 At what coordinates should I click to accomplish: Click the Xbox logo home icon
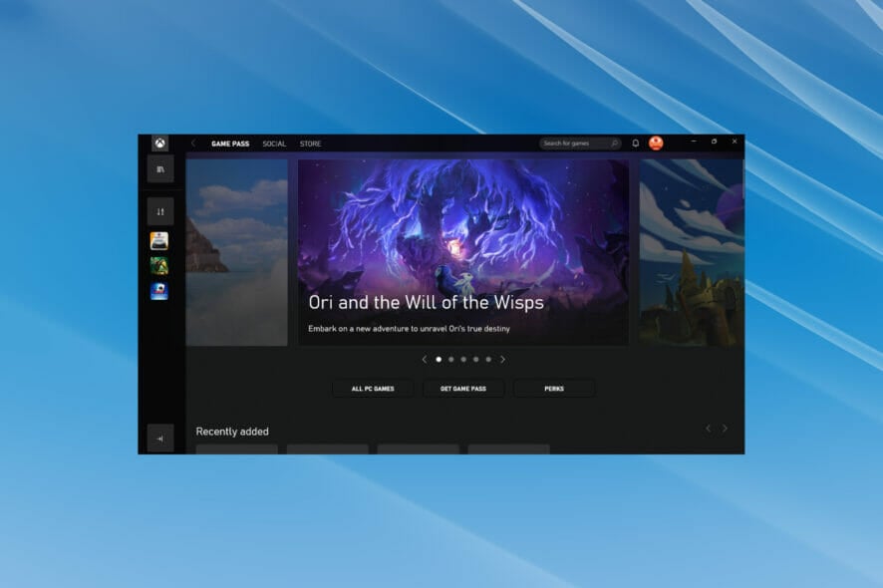160,144
